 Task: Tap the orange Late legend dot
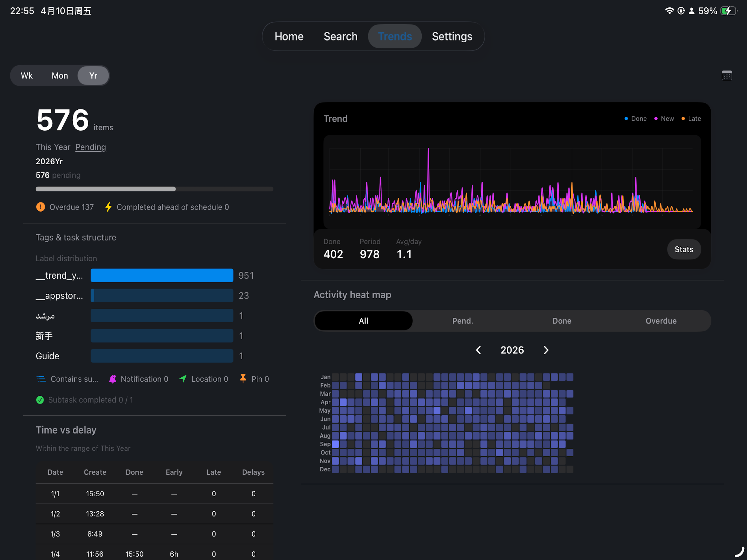(683, 119)
